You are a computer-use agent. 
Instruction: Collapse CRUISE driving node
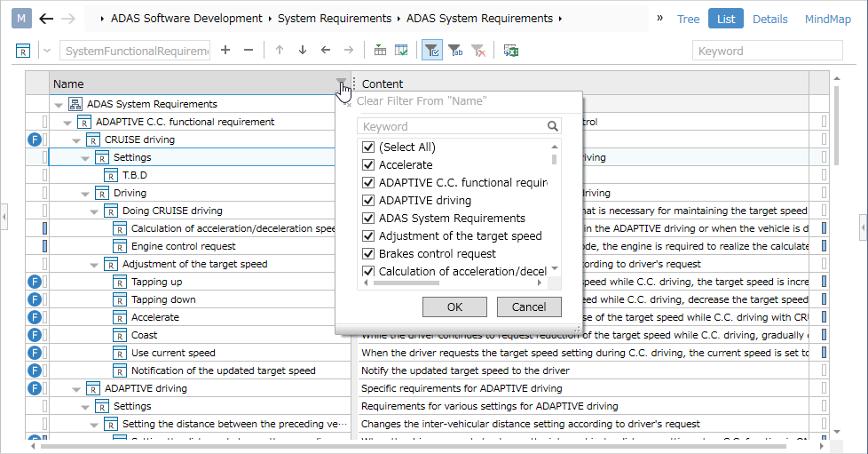[x=76, y=140]
